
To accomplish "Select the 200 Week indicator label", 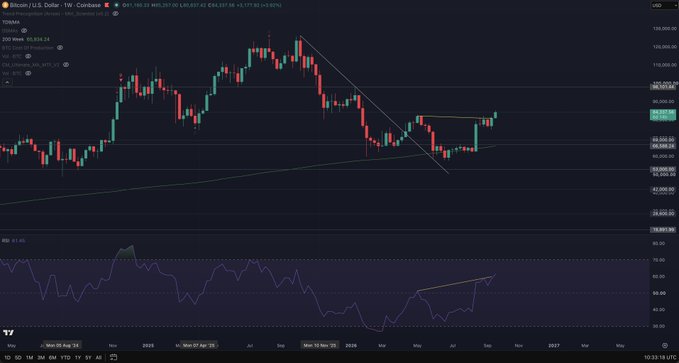I will point(13,39).
